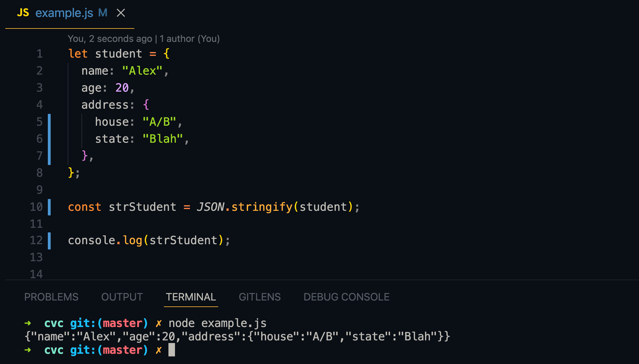This screenshot has width=639, height=364.
Task: Expand the diff for line 10 change indicator
Action: (x=49, y=207)
